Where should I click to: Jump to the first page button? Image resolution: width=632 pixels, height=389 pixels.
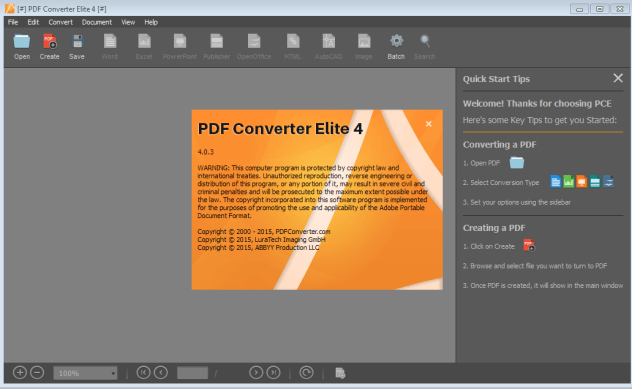pyautogui.click(x=143, y=372)
